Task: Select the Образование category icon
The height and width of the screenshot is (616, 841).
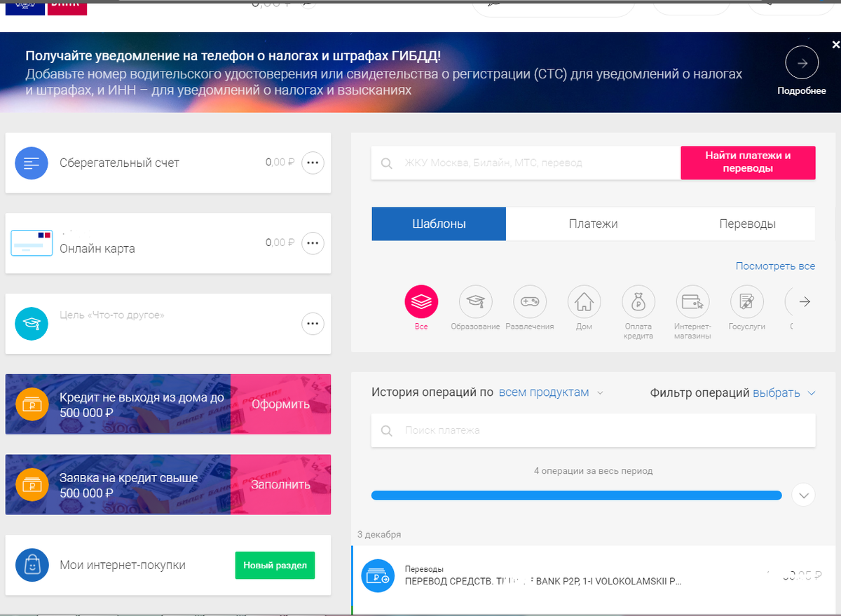Action: click(476, 302)
